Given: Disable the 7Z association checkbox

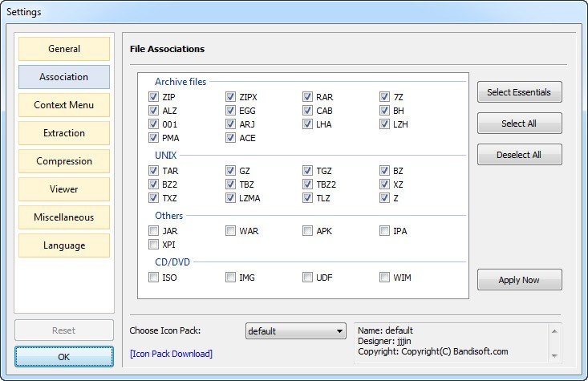Looking at the screenshot, I should point(385,97).
